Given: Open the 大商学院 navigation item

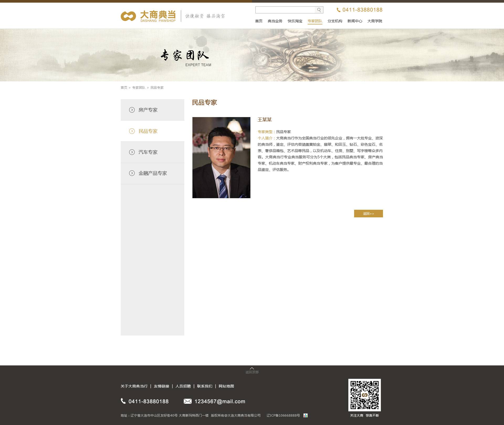Looking at the screenshot, I should (x=375, y=21).
